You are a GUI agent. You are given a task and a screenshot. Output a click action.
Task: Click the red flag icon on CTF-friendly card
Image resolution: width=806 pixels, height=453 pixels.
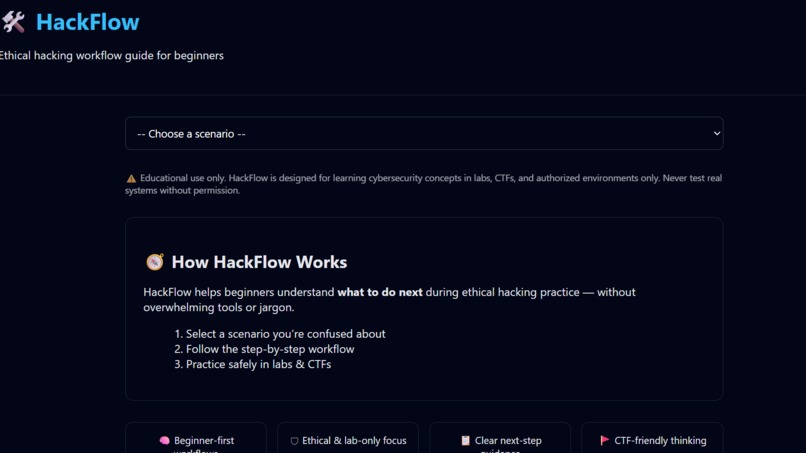tap(604, 440)
